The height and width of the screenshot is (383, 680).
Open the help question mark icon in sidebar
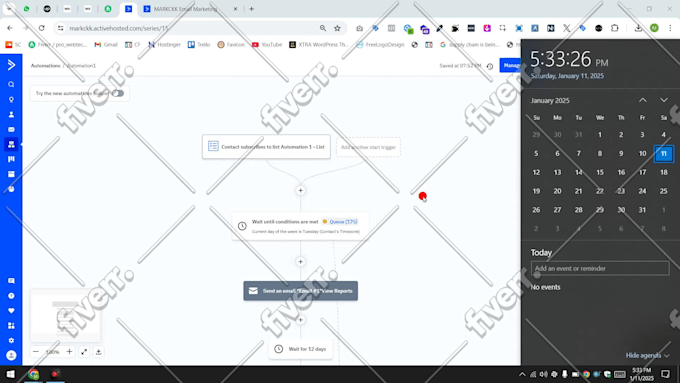[x=11, y=296]
